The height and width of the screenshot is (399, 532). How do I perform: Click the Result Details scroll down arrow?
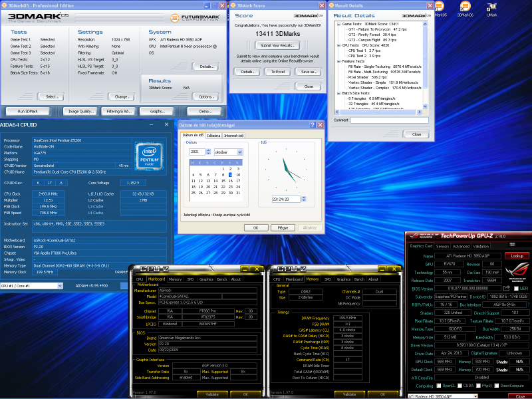425,106
